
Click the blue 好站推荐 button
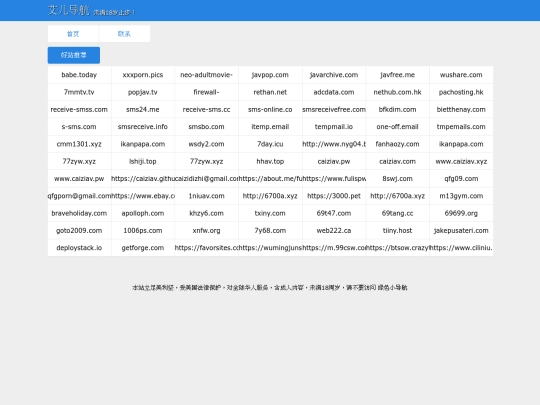click(x=74, y=55)
